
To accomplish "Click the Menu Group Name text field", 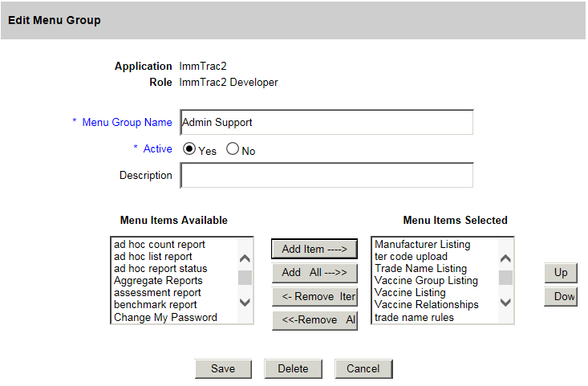I will (326, 122).
